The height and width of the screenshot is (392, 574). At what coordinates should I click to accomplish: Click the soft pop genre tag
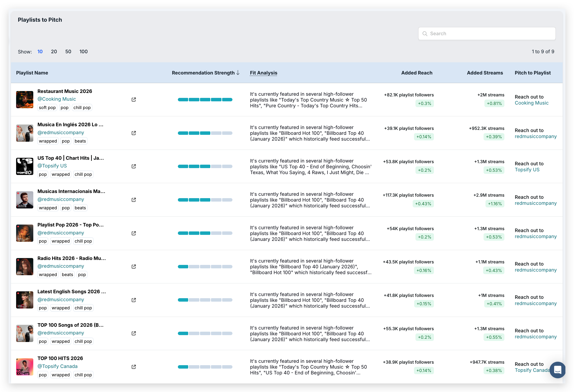click(47, 108)
